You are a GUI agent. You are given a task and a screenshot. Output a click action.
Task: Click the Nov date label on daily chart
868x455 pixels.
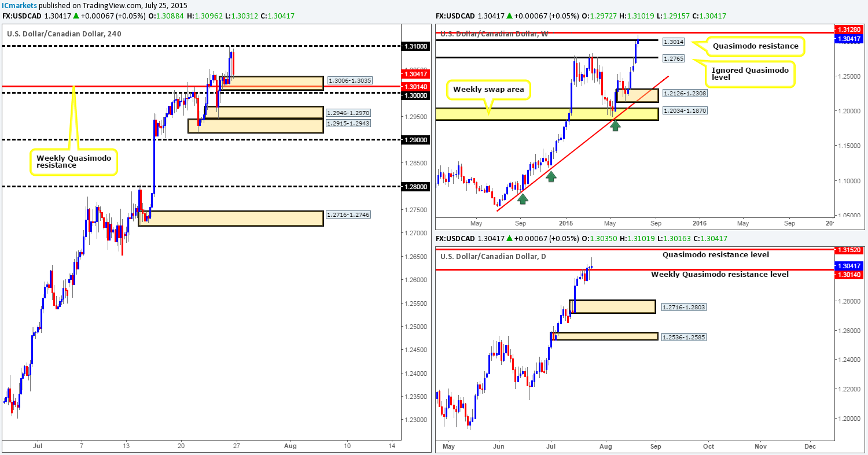(760, 446)
